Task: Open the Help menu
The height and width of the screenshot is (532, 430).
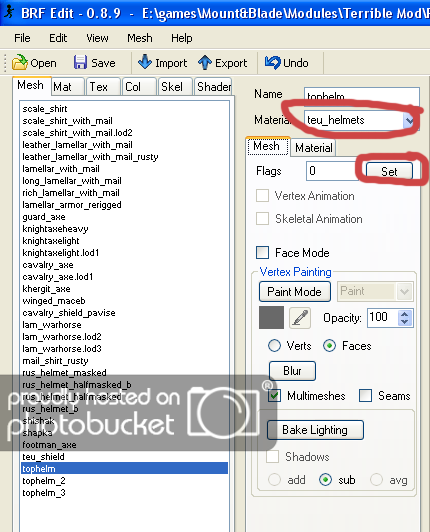Action: click(x=182, y=38)
